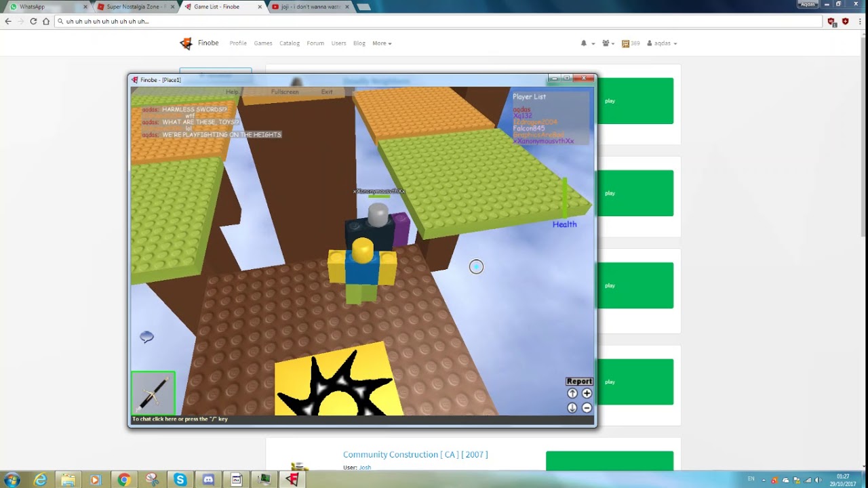Click the Finobe client icon on taskbar

point(292,480)
